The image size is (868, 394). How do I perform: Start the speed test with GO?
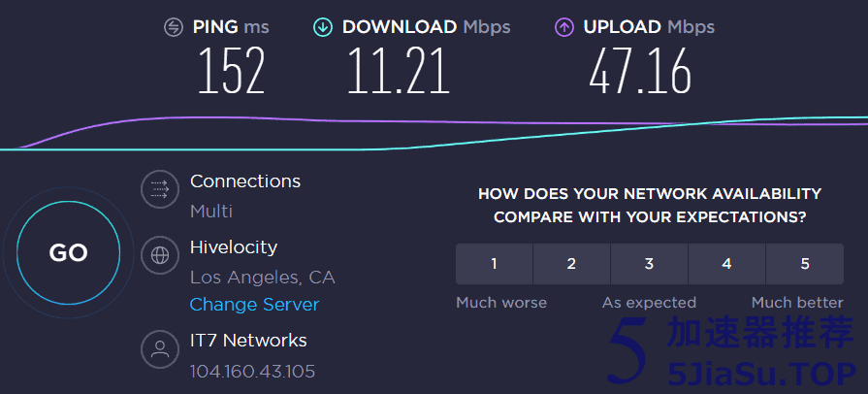click(68, 252)
